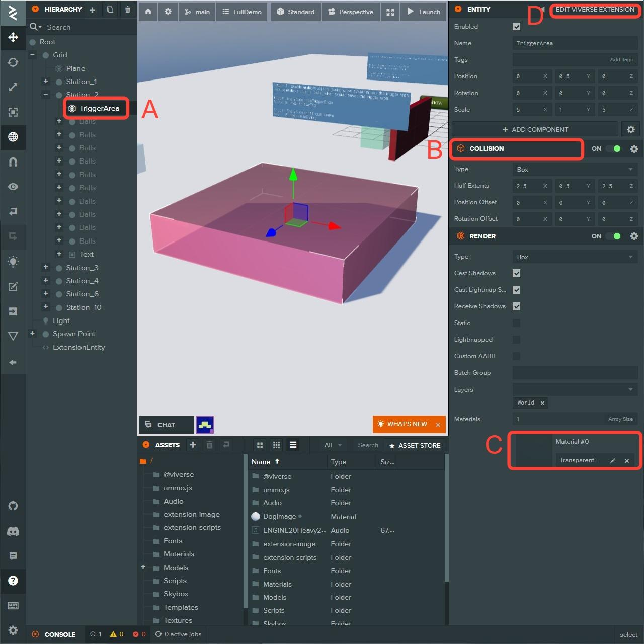Open Collision component settings gear
Viewport: 644px width, 644px height.
[634, 149]
